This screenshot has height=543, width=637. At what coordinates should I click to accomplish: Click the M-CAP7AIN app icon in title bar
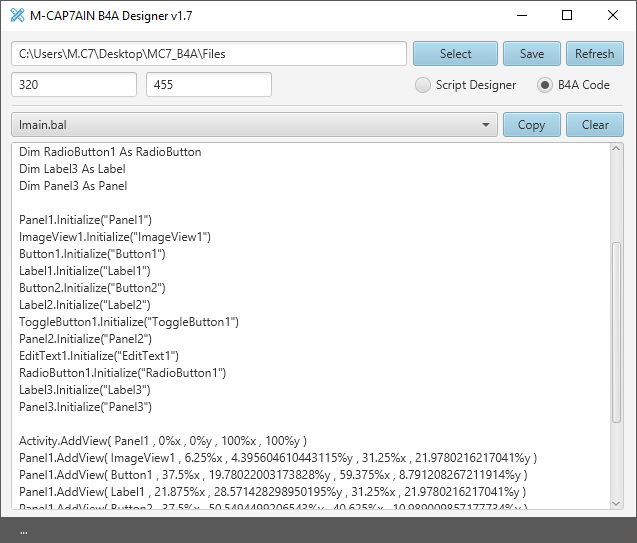coord(17,15)
